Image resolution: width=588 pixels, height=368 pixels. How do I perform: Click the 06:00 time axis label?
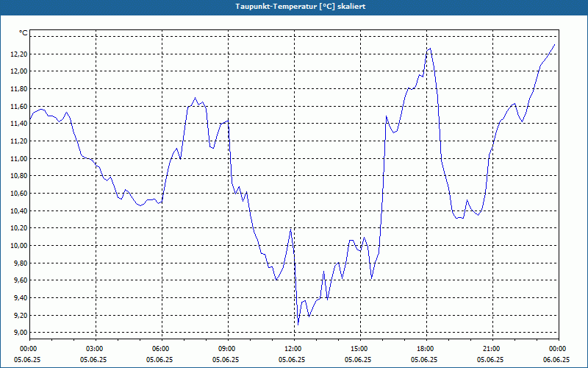(162, 349)
